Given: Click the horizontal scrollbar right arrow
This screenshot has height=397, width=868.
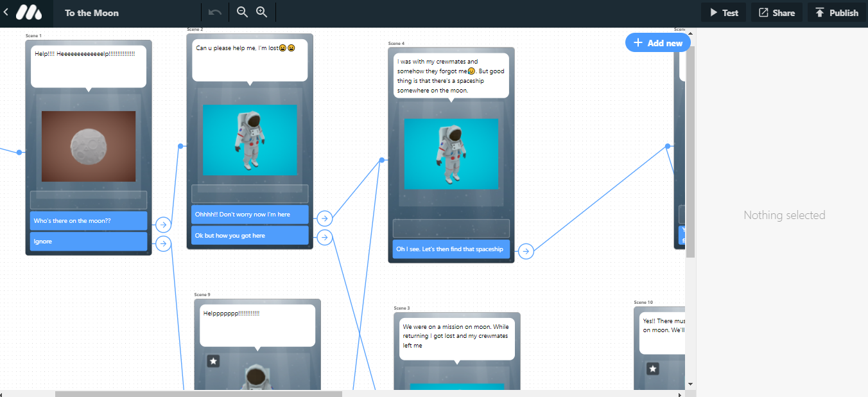Looking at the screenshot, I should (x=681, y=394).
